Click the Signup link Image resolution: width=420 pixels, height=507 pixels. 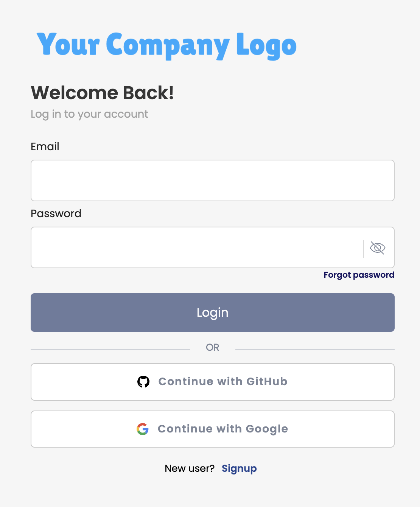pyautogui.click(x=239, y=468)
